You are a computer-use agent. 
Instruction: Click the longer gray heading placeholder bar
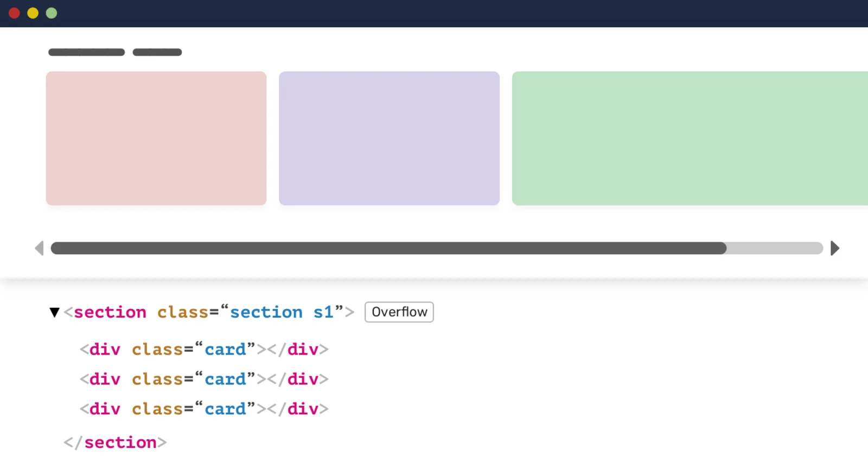tap(87, 52)
